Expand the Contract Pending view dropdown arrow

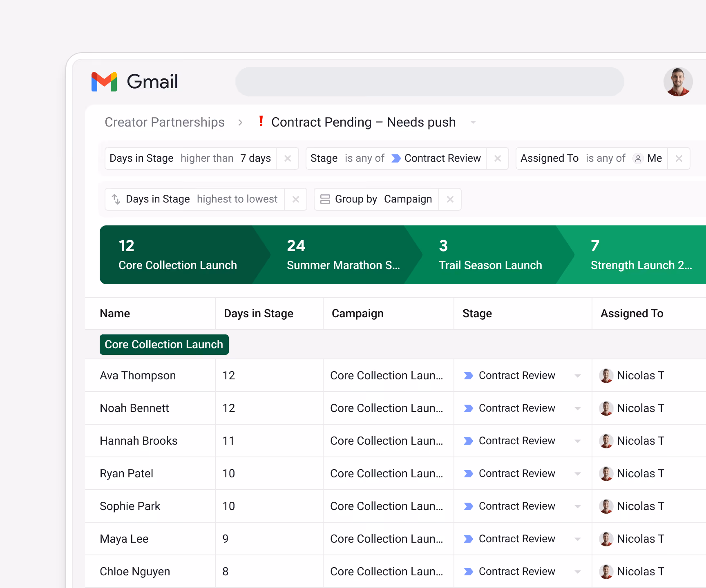pyautogui.click(x=473, y=122)
